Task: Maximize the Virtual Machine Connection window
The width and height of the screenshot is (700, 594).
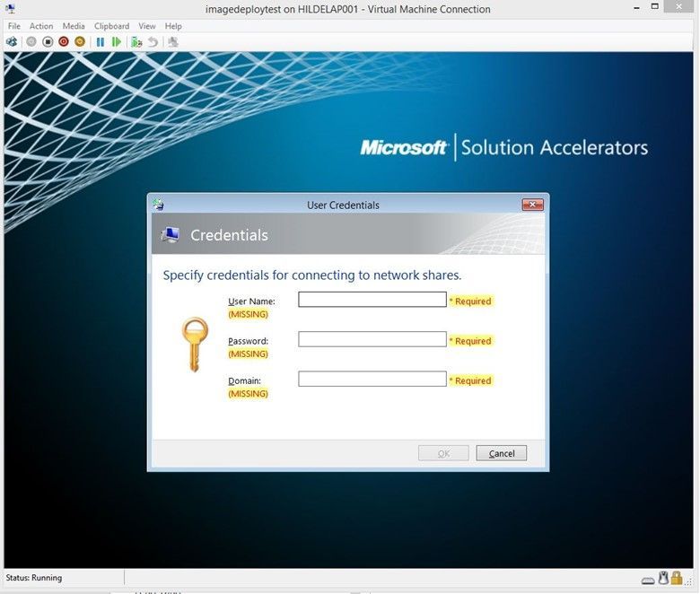Action: point(655,6)
